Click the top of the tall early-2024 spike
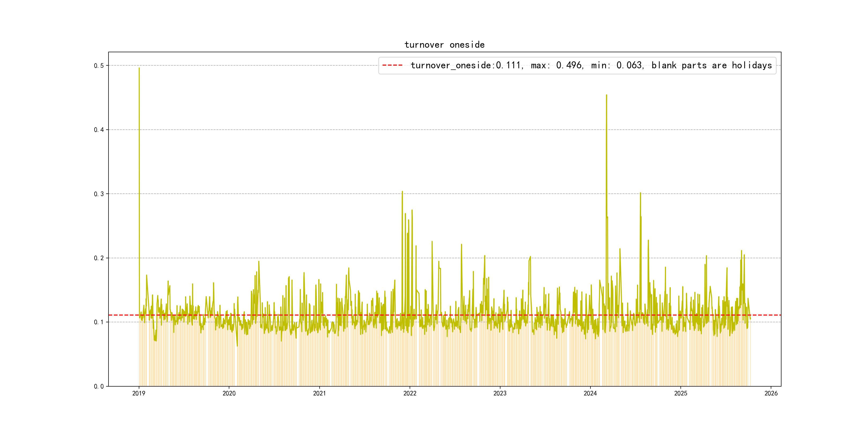Image resolution: width=868 pixels, height=434 pixels. [607, 96]
